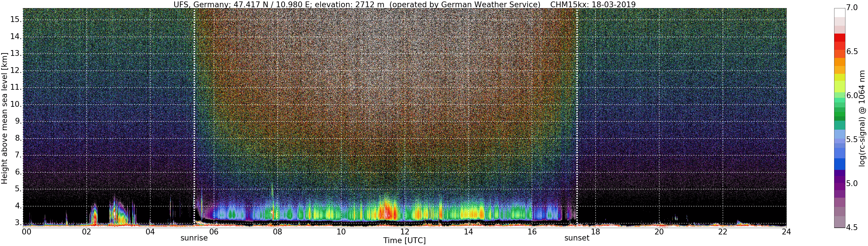The image size is (868, 246).
Task: Click the white top band of the colorbar
Action: [x=839, y=12]
